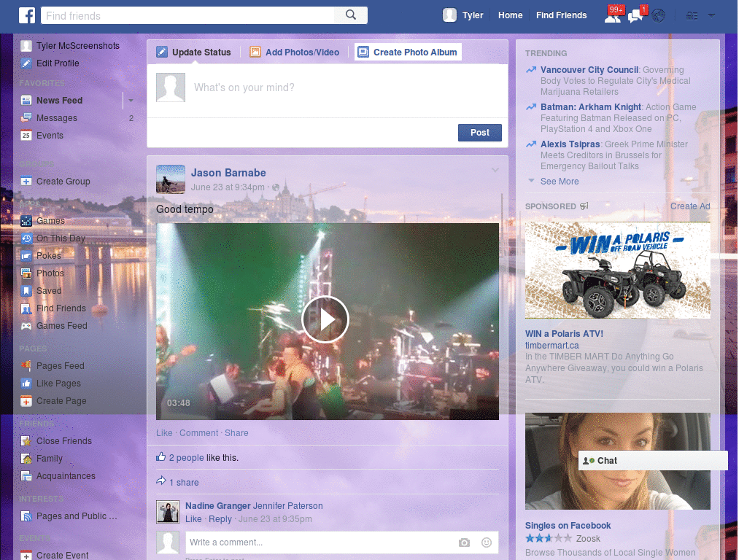Viewport: 747px width, 560px height.
Task: Open timbermart.ca link
Action: pyautogui.click(x=551, y=345)
